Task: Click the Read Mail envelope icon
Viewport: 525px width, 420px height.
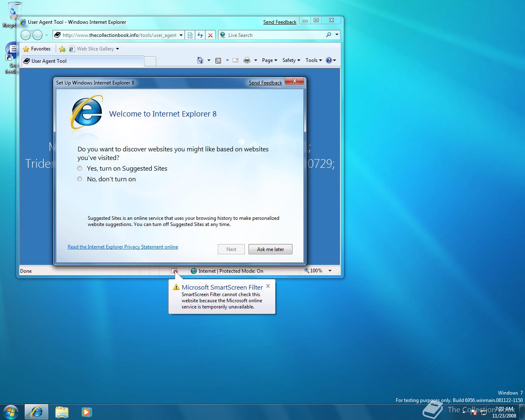Action: tap(235, 60)
